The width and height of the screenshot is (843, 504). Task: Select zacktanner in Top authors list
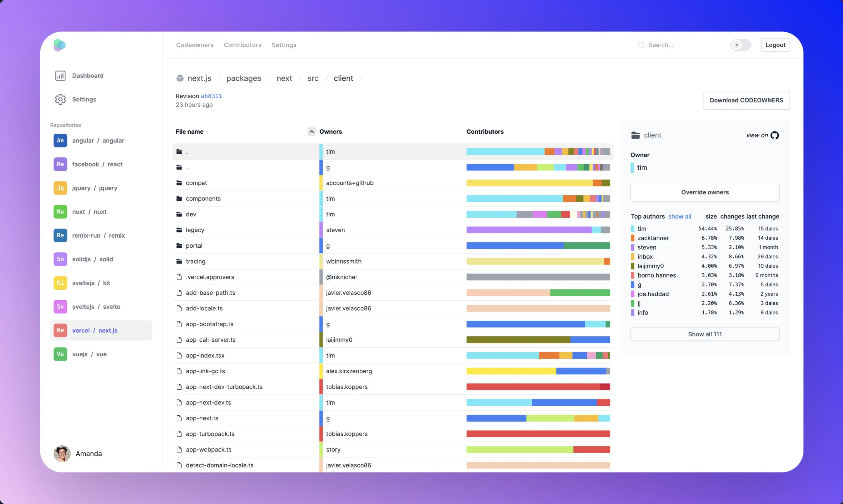click(x=653, y=238)
